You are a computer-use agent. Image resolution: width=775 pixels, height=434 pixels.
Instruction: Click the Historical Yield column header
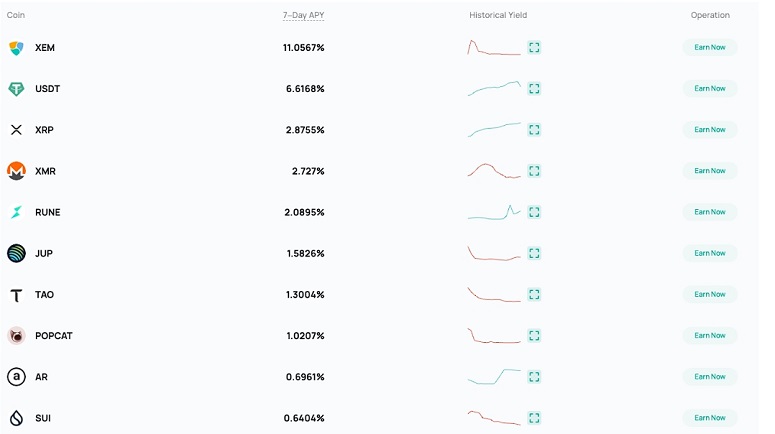pyautogui.click(x=498, y=15)
